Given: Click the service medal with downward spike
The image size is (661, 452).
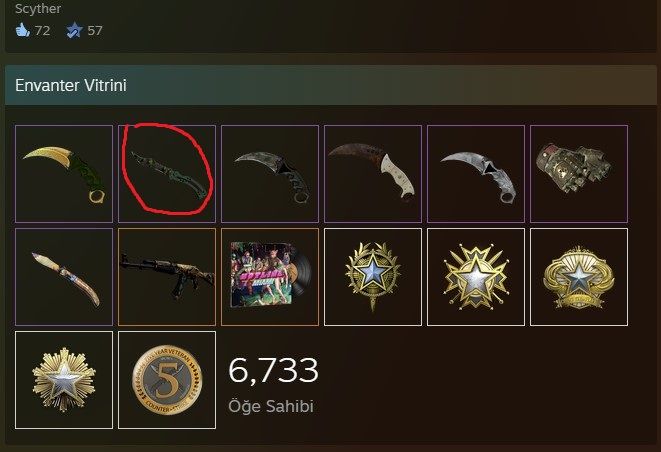Looking at the screenshot, I should [373, 277].
